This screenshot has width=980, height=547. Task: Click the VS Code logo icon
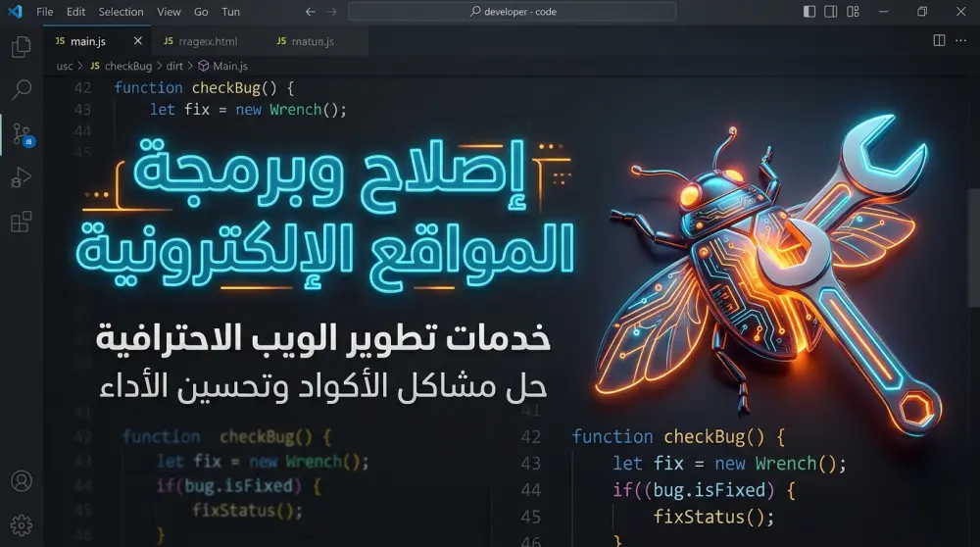(x=15, y=11)
